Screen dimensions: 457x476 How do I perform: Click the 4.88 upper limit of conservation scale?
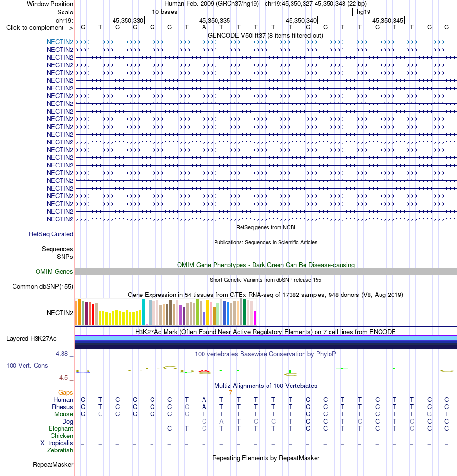(62, 354)
